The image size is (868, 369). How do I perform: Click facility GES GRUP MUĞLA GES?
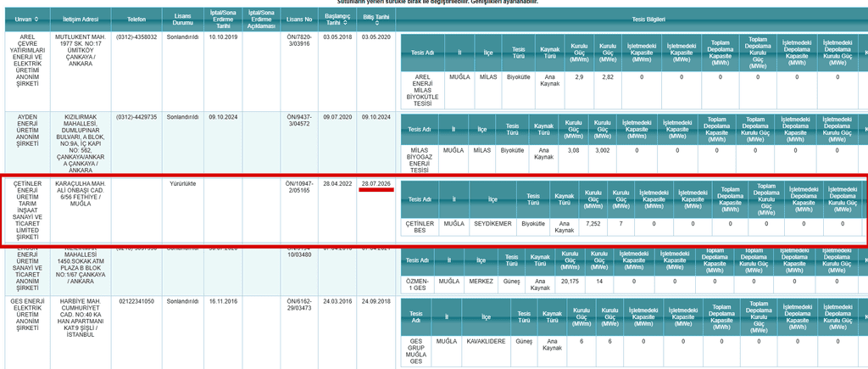click(x=415, y=351)
